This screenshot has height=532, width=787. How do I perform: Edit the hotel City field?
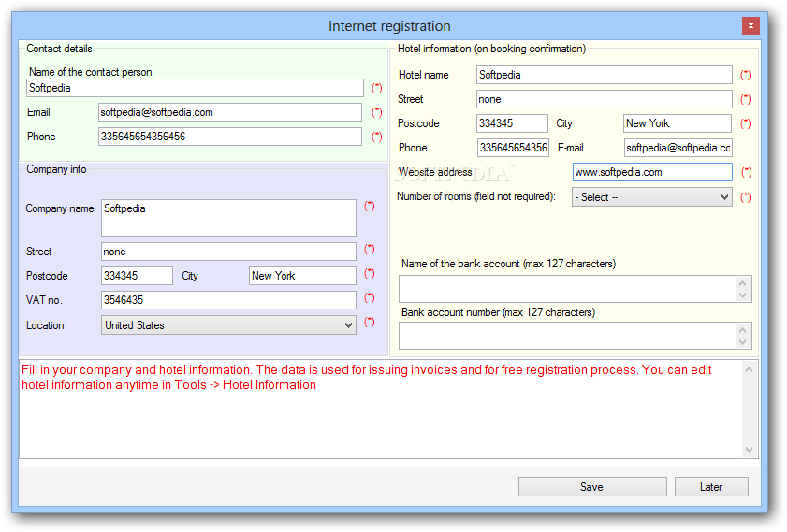click(x=678, y=123)
